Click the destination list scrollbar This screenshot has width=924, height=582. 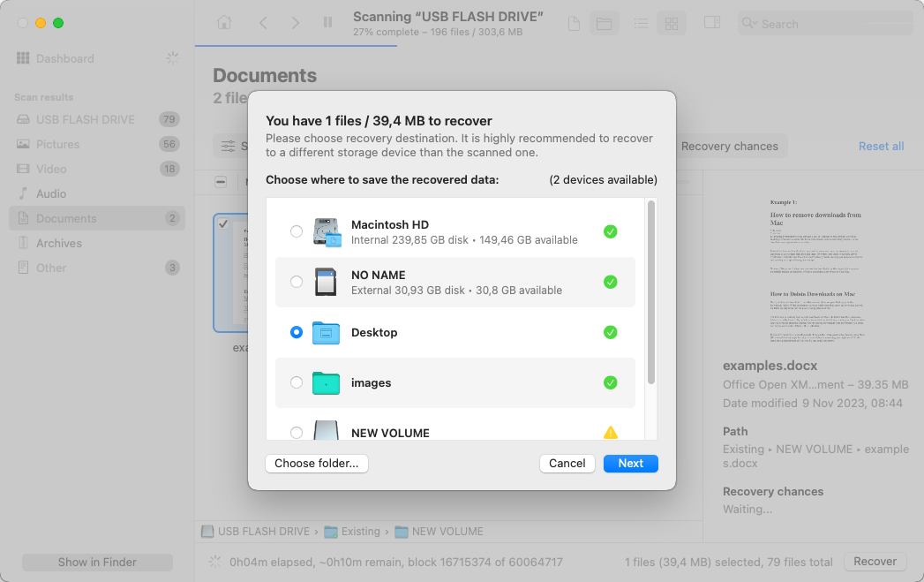651,291
